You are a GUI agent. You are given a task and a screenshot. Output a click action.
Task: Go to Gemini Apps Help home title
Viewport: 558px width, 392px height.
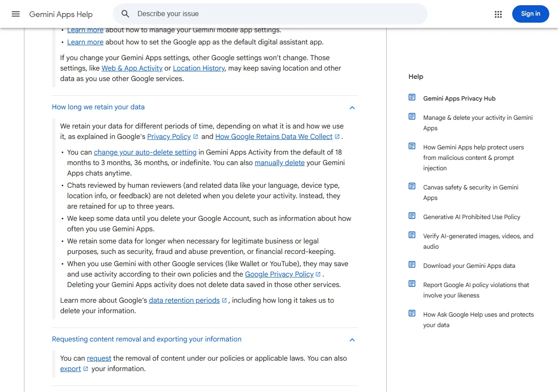[x=61, y=14]
